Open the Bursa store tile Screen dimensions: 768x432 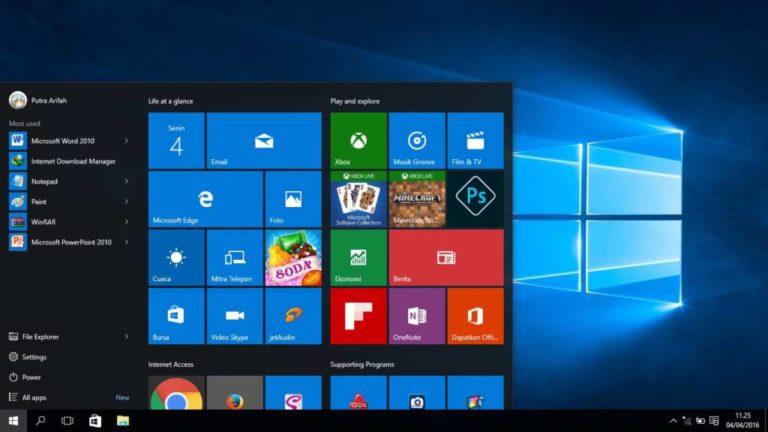point(176,316)
